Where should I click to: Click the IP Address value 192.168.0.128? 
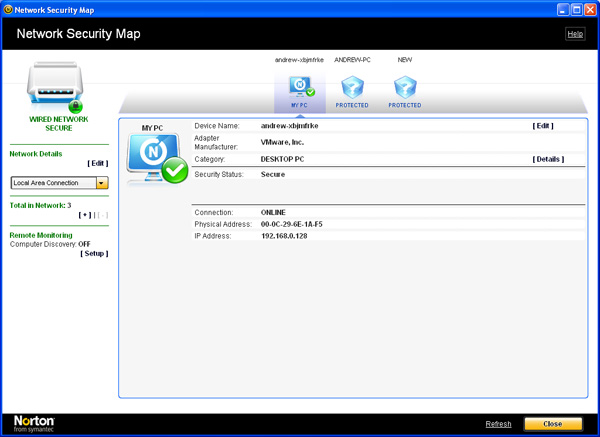pos(284,236)
